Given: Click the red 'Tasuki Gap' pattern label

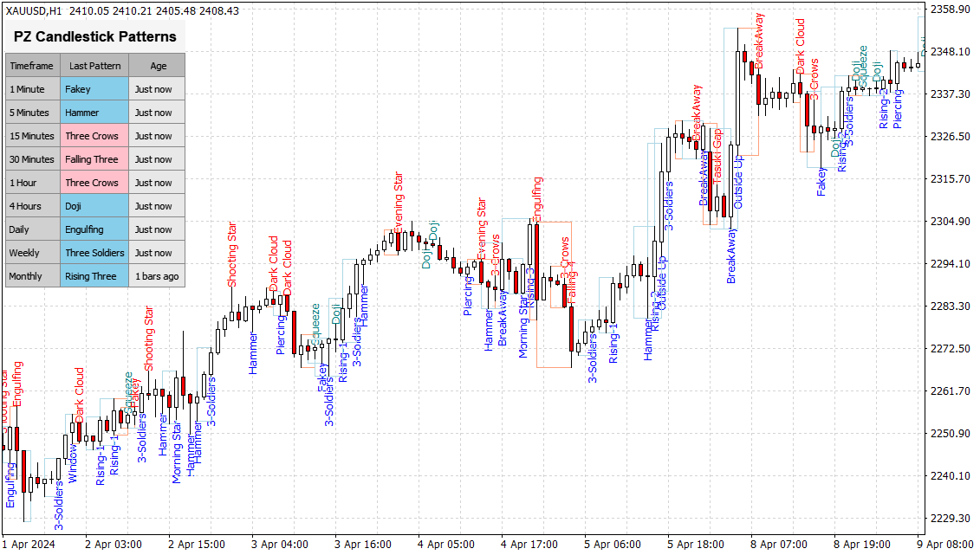Looking at the screenshot, I should click(x=717, y=156).
